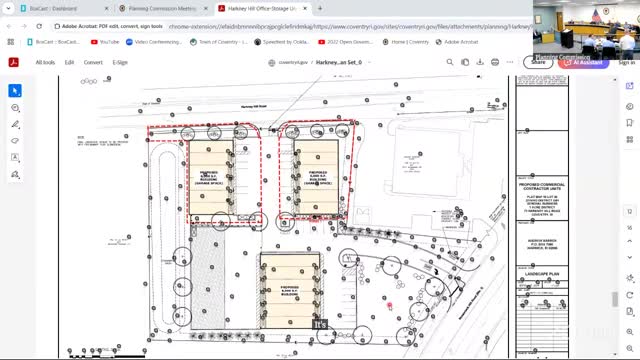Download the PDF using the download icon
Viewport: 640px width, 360px height.
coord(480,62)
